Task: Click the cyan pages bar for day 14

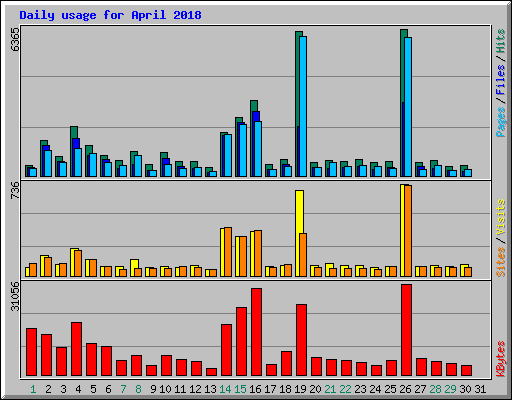Action: (228, 155)
